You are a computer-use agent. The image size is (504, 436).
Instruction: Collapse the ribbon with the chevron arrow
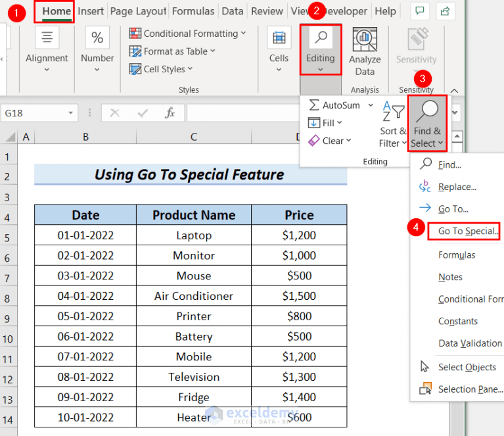point(454,91)
